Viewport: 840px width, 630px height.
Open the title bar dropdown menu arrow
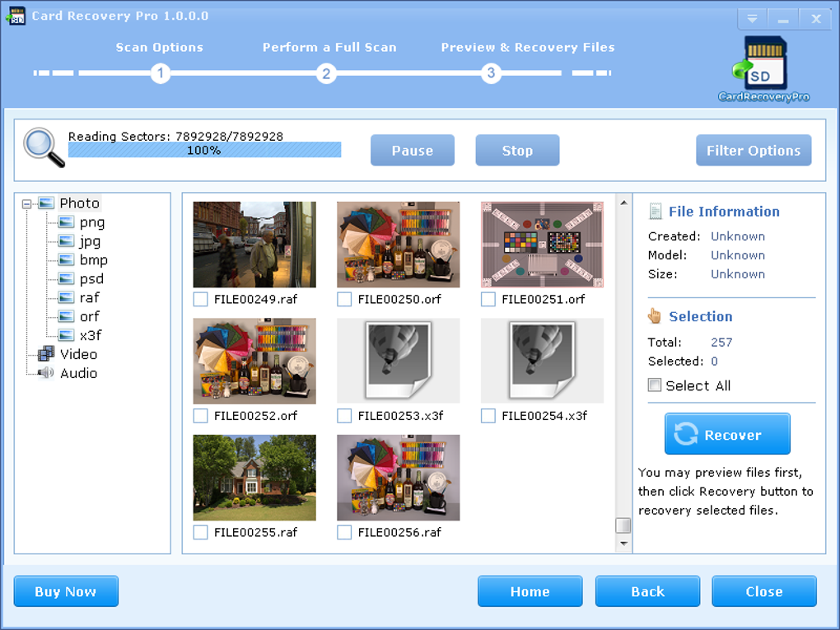[x=752, y=19]
